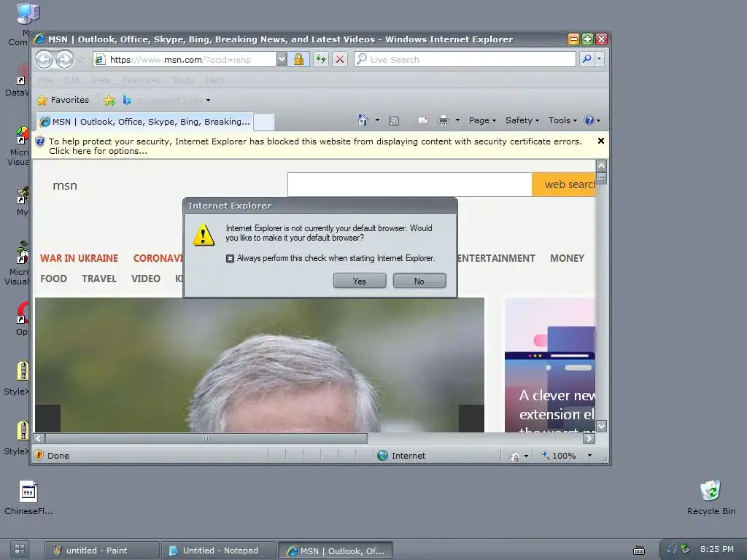Click the RSS feeds icon
The height and width of the screenshot is (560, 747).
pyautogui.click(x=394, y=121)
